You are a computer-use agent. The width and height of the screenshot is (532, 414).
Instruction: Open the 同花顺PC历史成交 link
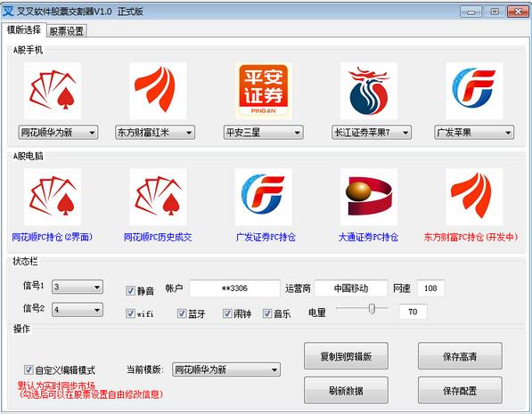pyautogui.click(x=158, y=237)
